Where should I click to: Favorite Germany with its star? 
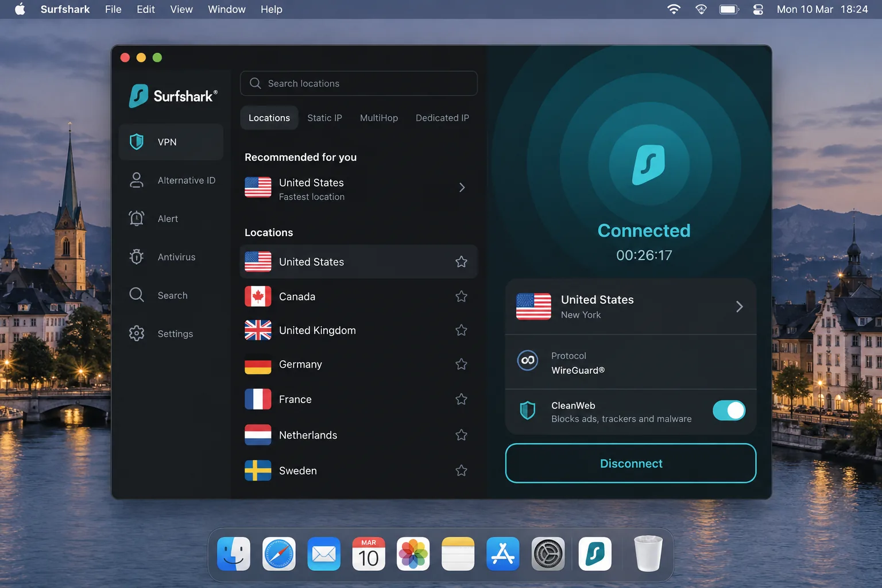(461, 364)
